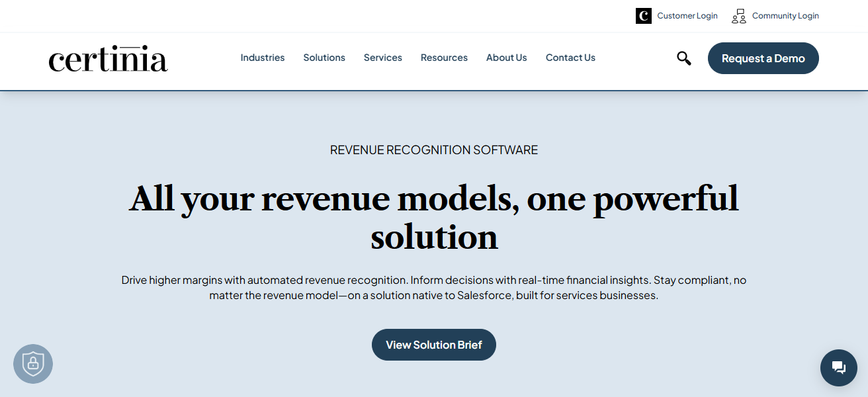Image resolution: width=868 pixels, height=397 pixels.
Task: Click the speech bubble inside the chat button
Action: [x=838, y=368]
